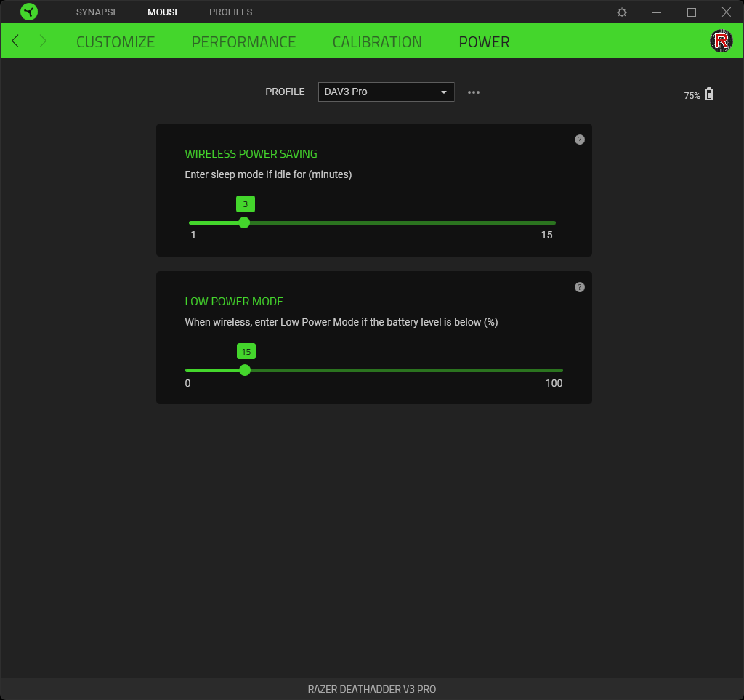Go to the Profiles menu
This screenshot has width=744, height=700.
click(x=230, y=12)
